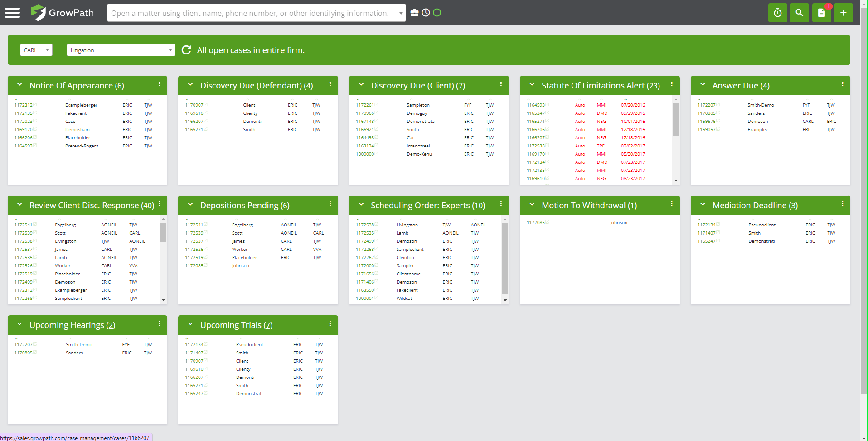This screenshot has width=868, height=441.
Task: Refresh the open cases dashboard
Action: pyautogui.click(x=186, y=50)
